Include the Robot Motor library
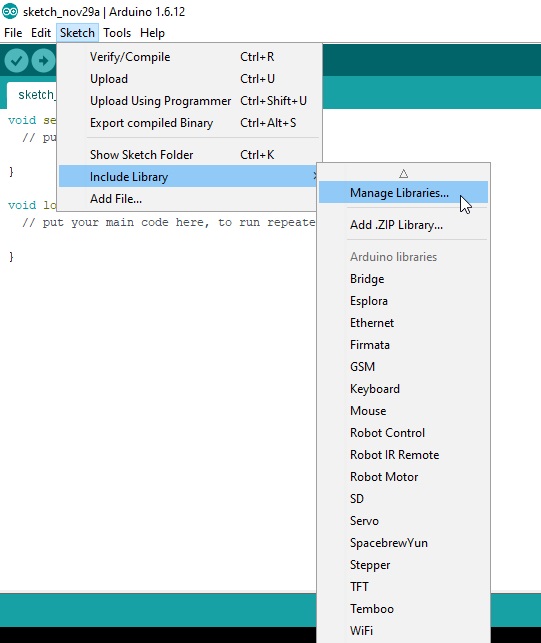This screenshot has width=541, height=643. 404,477
